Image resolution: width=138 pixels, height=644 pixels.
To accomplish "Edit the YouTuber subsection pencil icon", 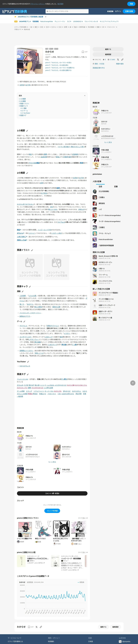I will click(x=28, y=362).
